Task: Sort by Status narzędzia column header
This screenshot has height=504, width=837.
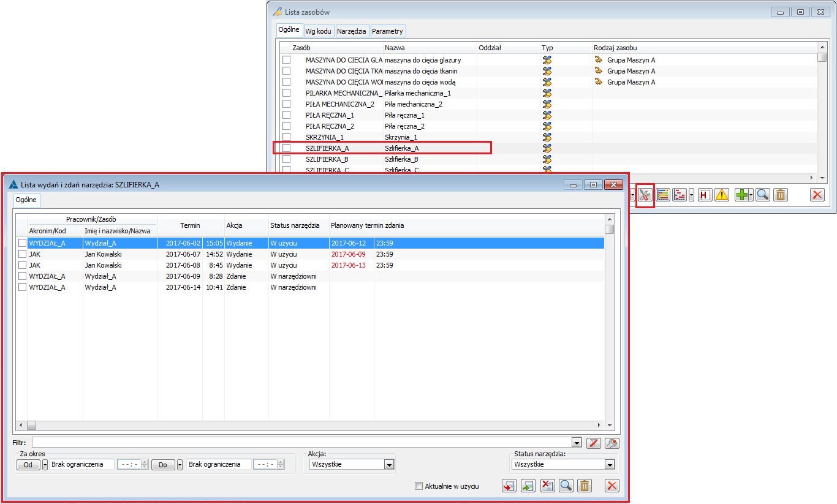Action: pos(295,225)
